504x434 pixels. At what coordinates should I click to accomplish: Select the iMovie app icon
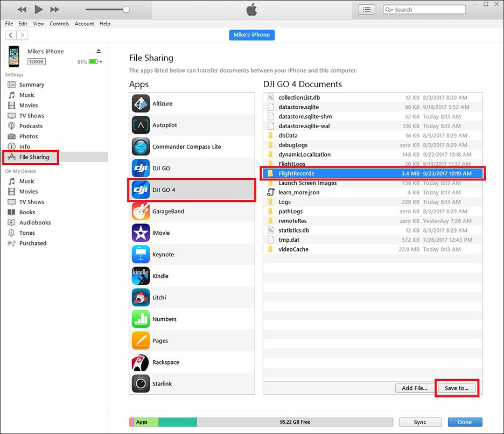point(141,233)
